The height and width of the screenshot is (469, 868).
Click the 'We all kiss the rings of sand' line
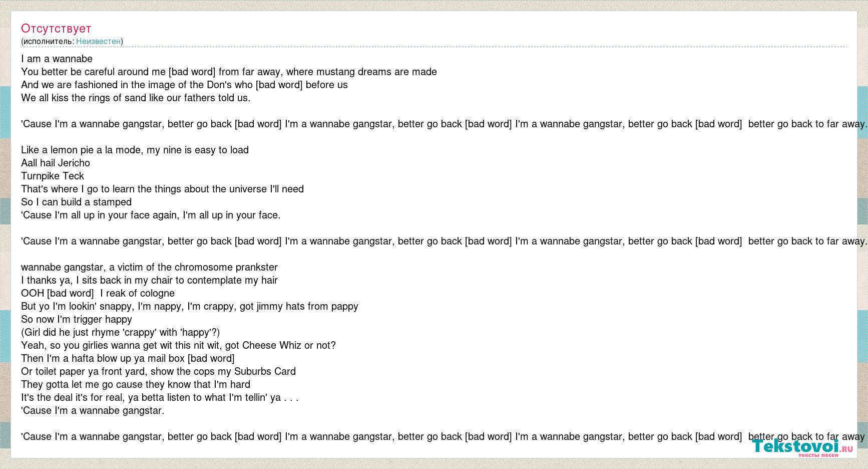pyautogui.click(x=136, y=98)
